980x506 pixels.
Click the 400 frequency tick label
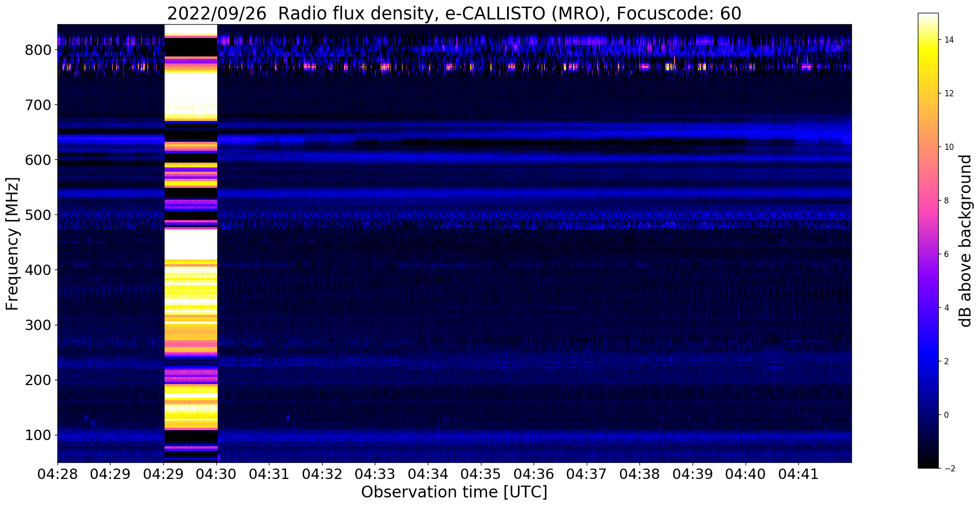point(38,270)
